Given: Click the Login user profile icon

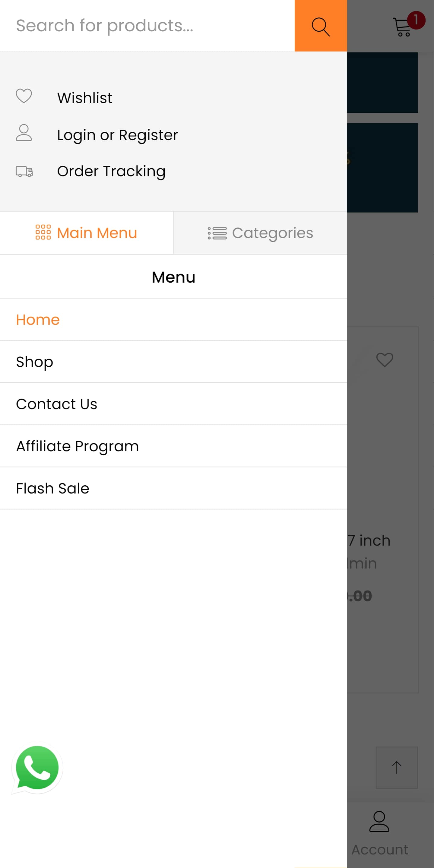Looking at the screenshot, I should [24, 133].
